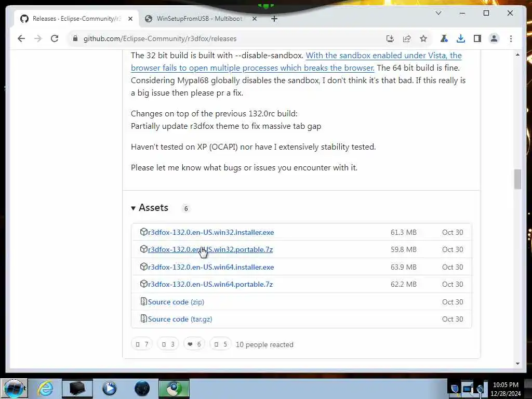
Task: Open the taskbar clock showing 10:05 PM
Action: (506, 389)
